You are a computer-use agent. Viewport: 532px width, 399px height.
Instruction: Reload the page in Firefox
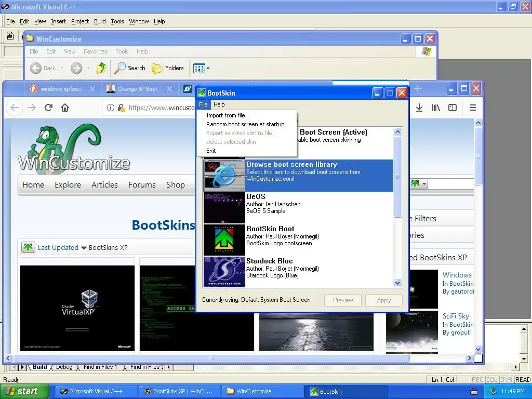point(48,108)
